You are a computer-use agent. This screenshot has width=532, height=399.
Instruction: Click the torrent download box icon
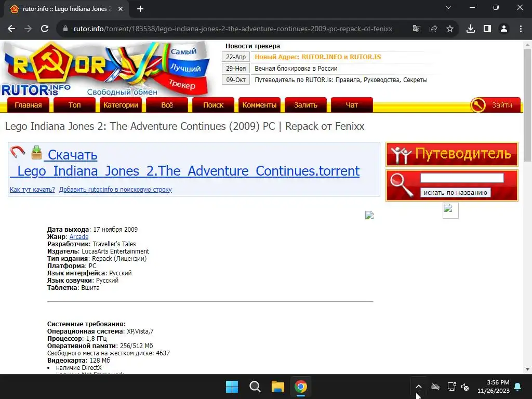[x=37, y=152]
